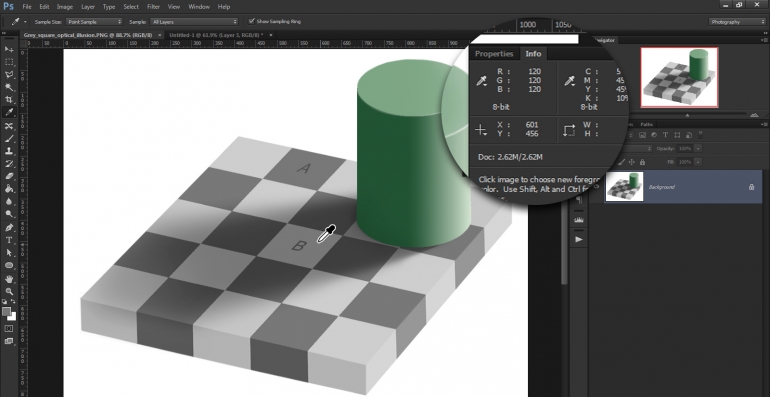The width and height of the screenshot is (770, 397).
Task: Select the Brush tool
Action: coord(9,139)
